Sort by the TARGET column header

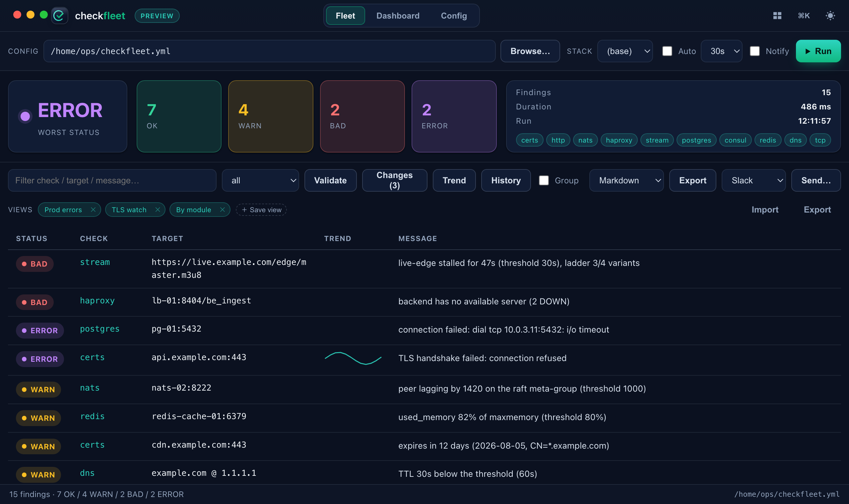(167, 238)
